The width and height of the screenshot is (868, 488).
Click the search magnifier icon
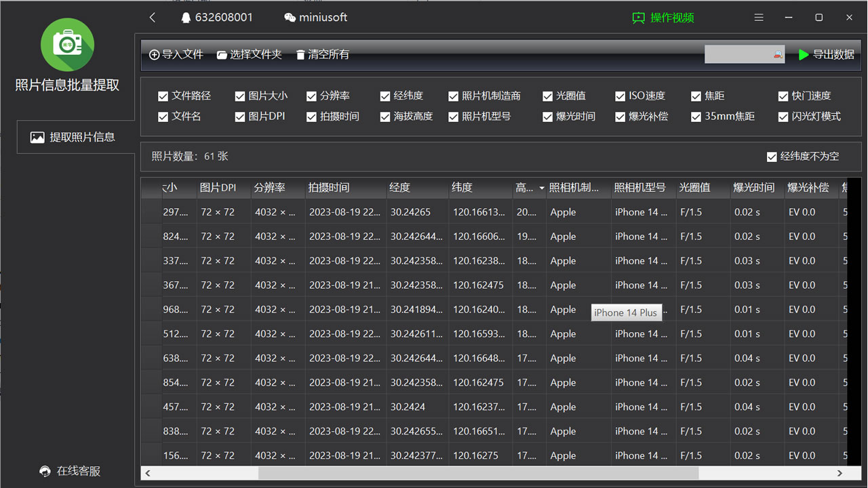(x=778, y=55)
